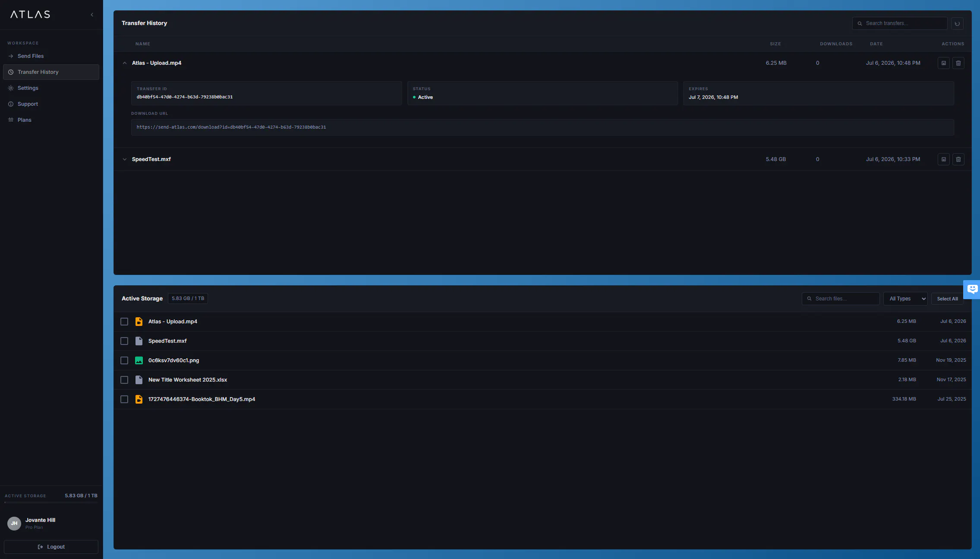The width and height of the screenshot is (980, 559).
Task: Open the All Types filter dropdown
Action: [905, 299]
